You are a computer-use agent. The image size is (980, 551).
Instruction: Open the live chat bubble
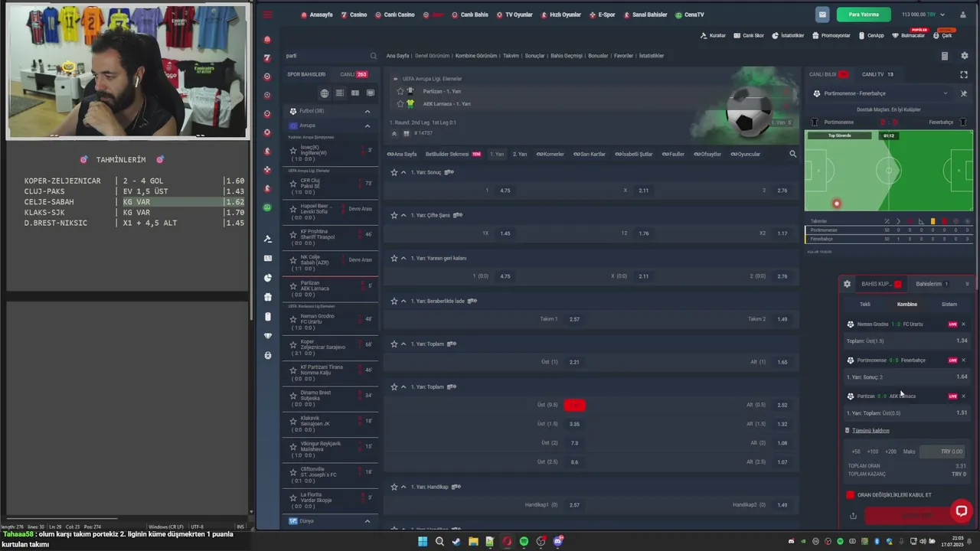tap(962, 510)
